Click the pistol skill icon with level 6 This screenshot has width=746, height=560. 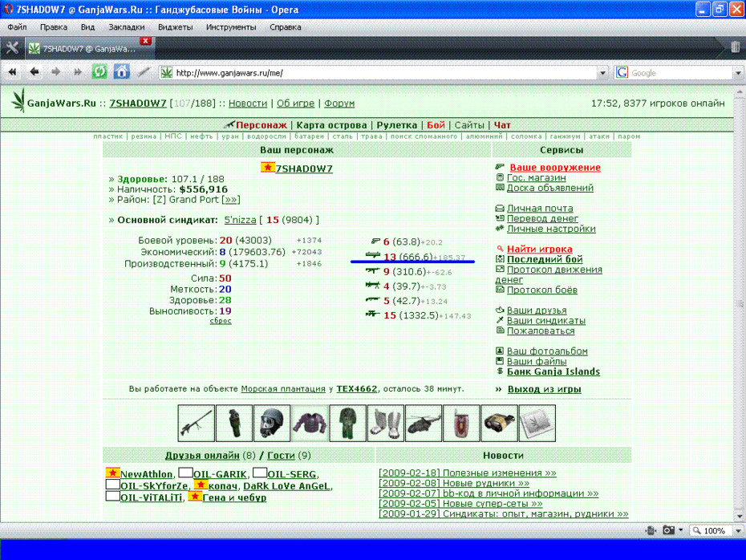(x=375, y=241)
